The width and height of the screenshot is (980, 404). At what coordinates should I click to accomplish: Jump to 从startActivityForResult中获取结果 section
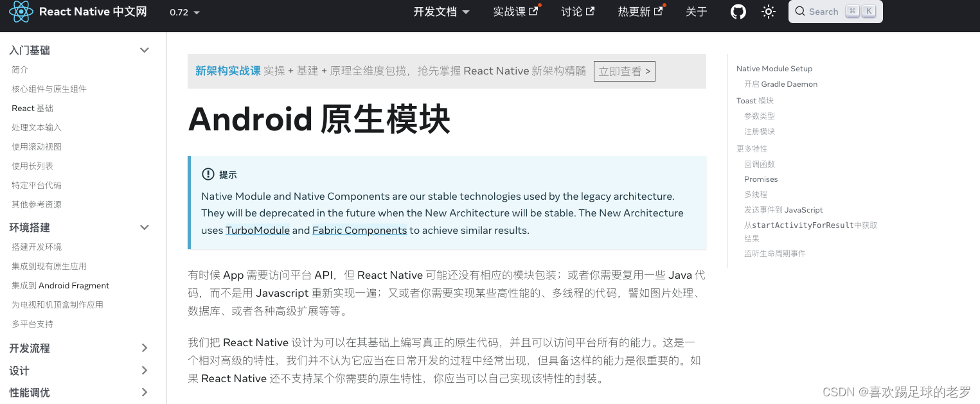coord(810,232)
